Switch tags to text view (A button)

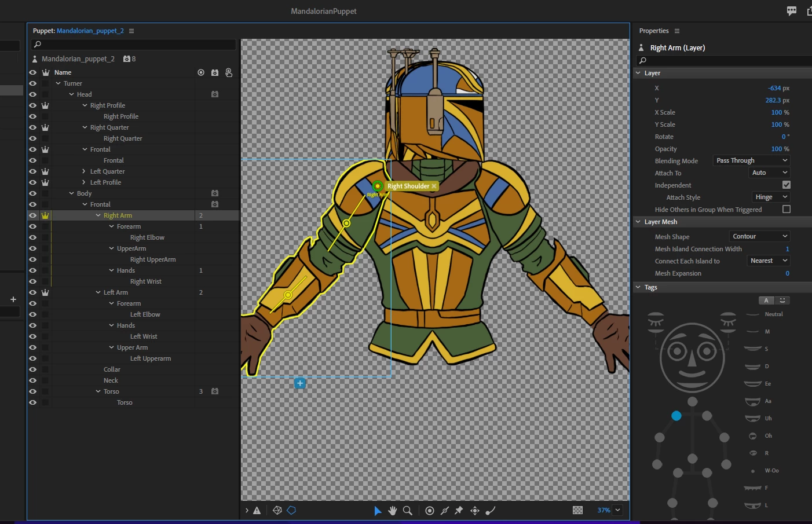point(766,301)
